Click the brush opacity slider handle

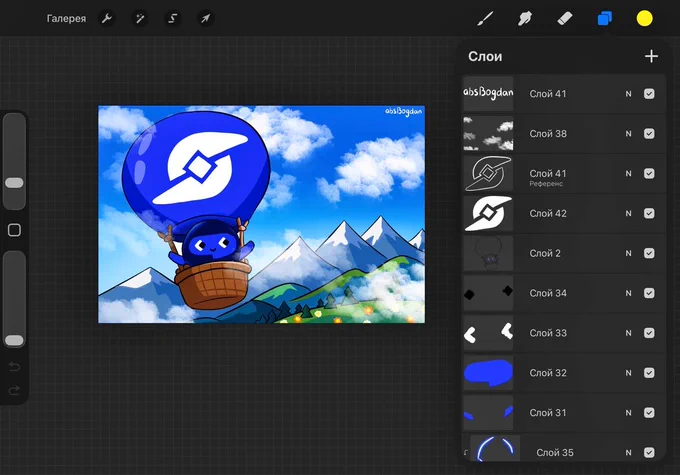[14, 340]
